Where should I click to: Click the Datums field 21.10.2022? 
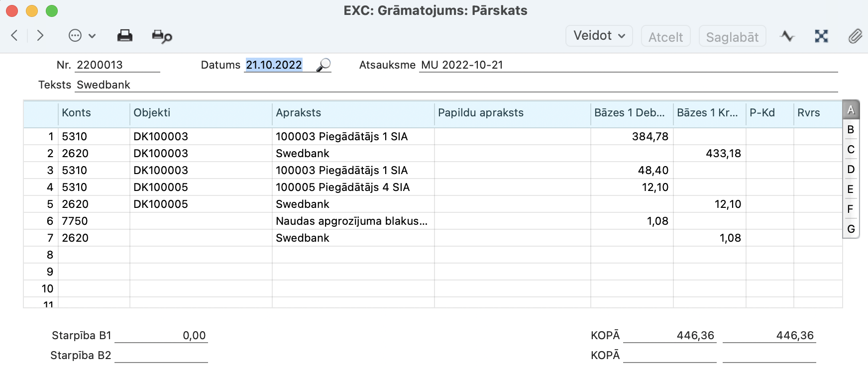[x=274, y=65]
